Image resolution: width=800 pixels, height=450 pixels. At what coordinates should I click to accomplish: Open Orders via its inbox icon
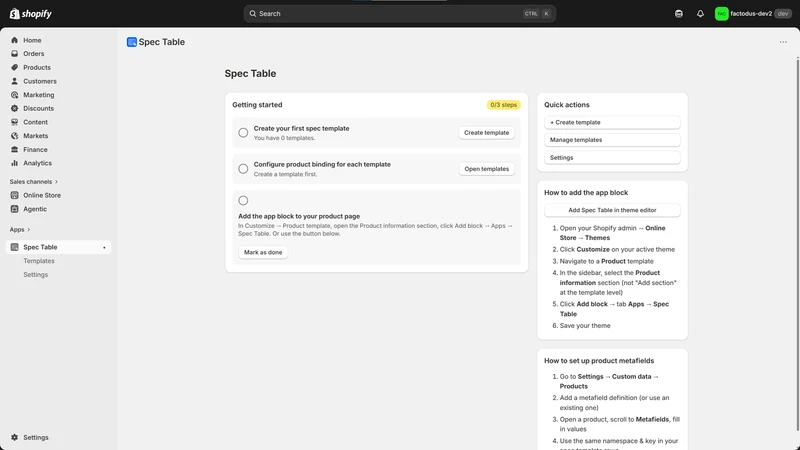(x=14, y=54)
